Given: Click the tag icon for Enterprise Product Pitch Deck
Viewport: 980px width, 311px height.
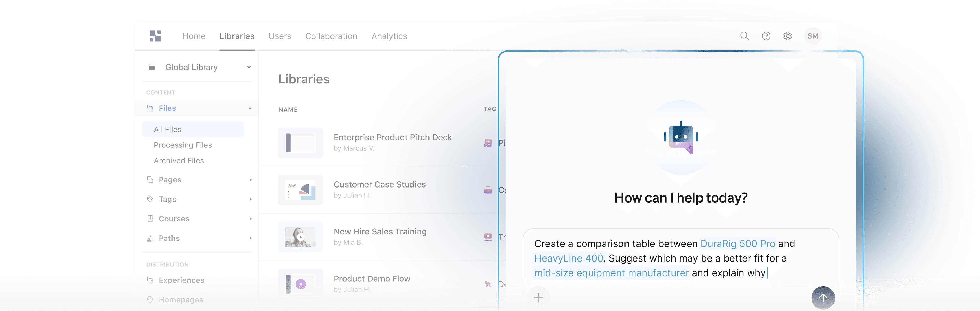Looking at the screenshot, I should (488, 143).
